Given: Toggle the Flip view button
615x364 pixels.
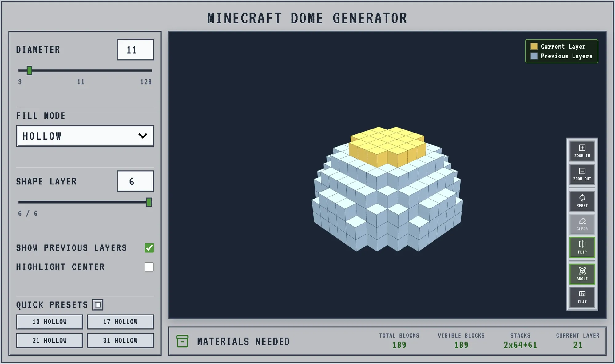Looking at the screenshot, I should point(582,247).
